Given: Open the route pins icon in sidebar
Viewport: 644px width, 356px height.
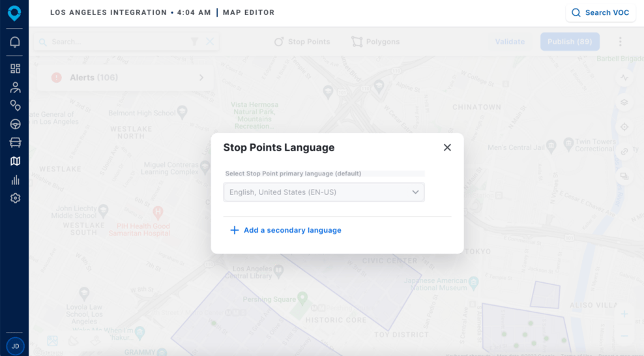Looking at the screenshot, I should pyautogui.click(x=15, y=106).
